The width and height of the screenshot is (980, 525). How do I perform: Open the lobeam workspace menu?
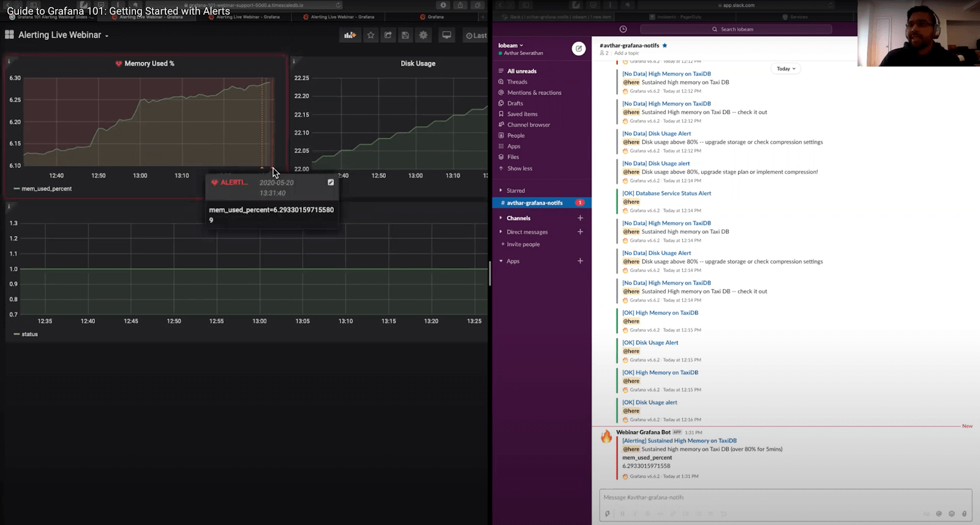[x=511, y=45]
